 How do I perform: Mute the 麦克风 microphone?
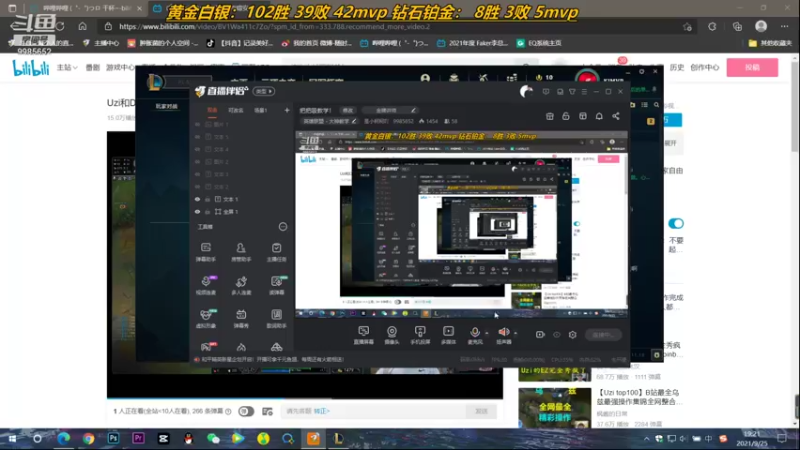tap(474, 335)
